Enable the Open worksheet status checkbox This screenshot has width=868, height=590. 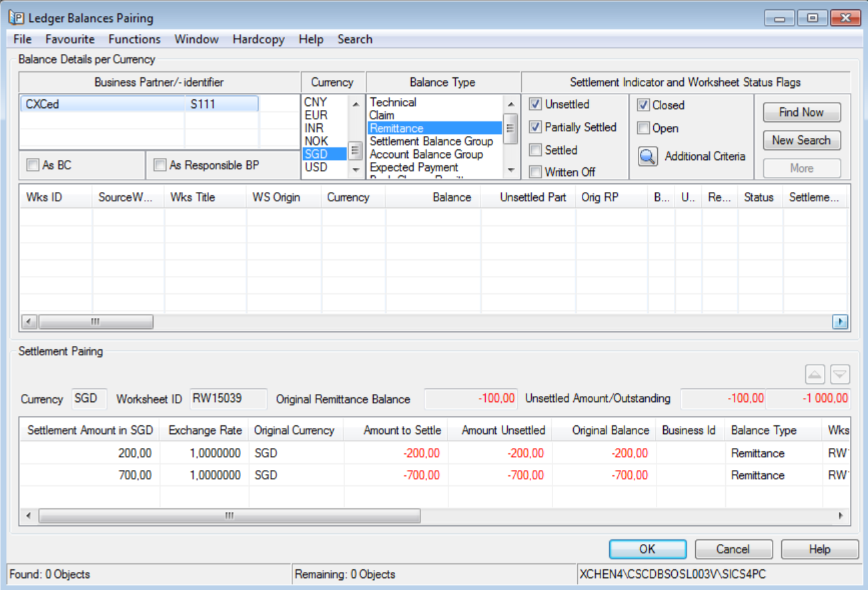(644, 129)
